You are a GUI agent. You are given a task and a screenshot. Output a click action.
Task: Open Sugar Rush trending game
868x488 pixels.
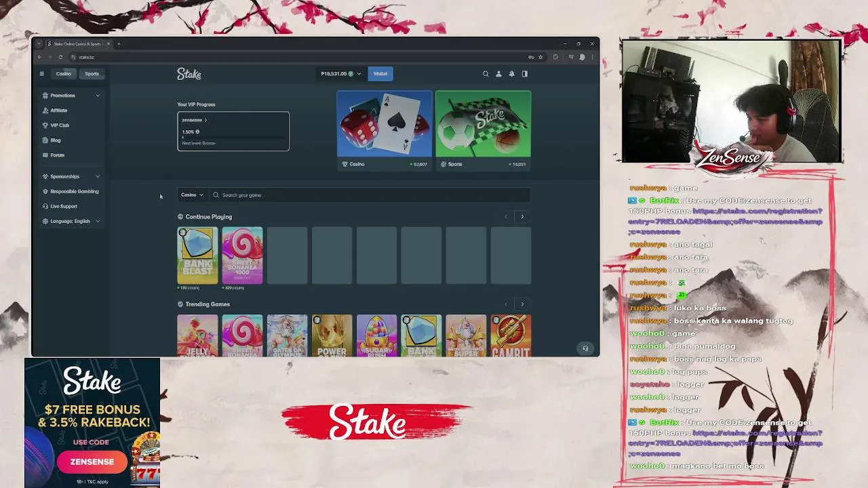pyautogui.click(x=376, y=335)
